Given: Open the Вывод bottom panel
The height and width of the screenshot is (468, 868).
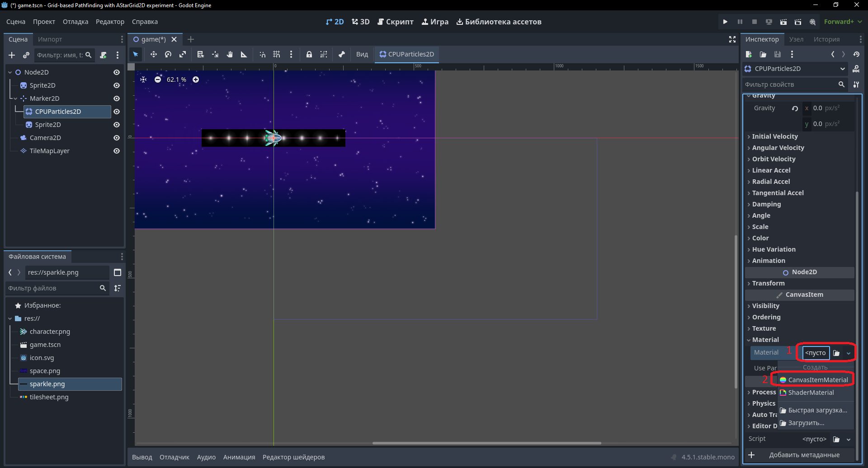Looking at the screenshot, I should point(142,457).
